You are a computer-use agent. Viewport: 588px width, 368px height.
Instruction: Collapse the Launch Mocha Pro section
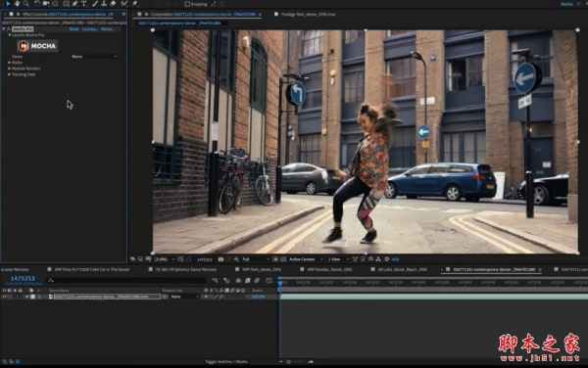click(x=10, y=35)
